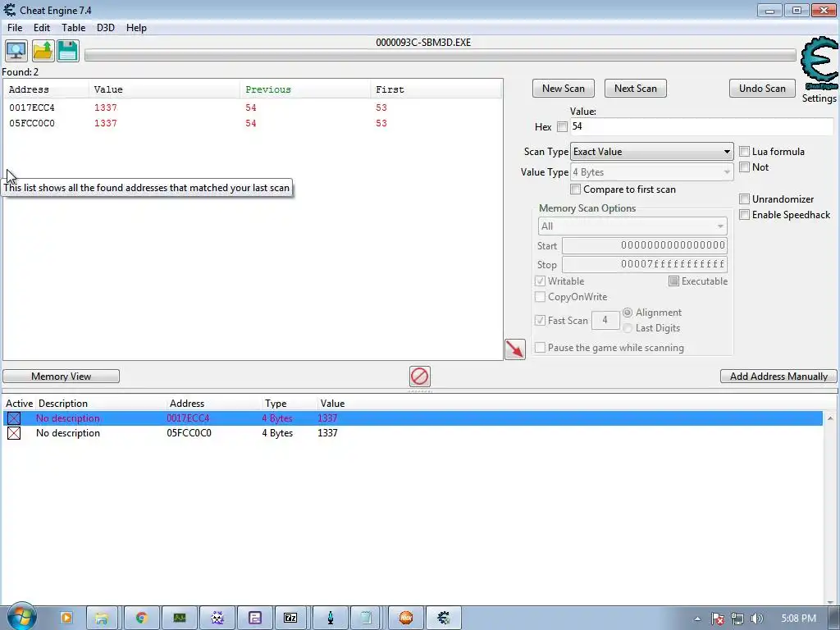Click Add Address Manually
Viewport: 840px width, 630px height.
coord(778,376)
